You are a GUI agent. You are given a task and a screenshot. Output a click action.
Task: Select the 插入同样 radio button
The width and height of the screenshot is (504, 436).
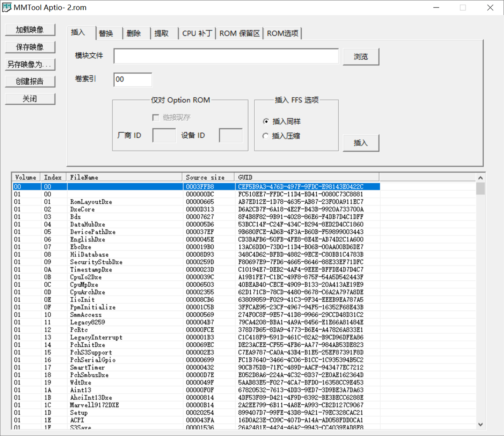point(266,121)
